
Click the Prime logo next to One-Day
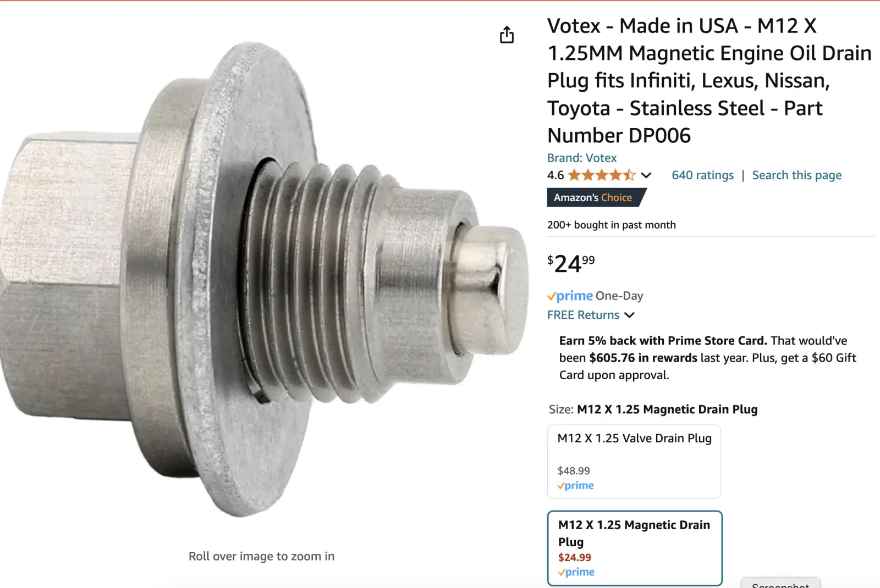[570, 296]
